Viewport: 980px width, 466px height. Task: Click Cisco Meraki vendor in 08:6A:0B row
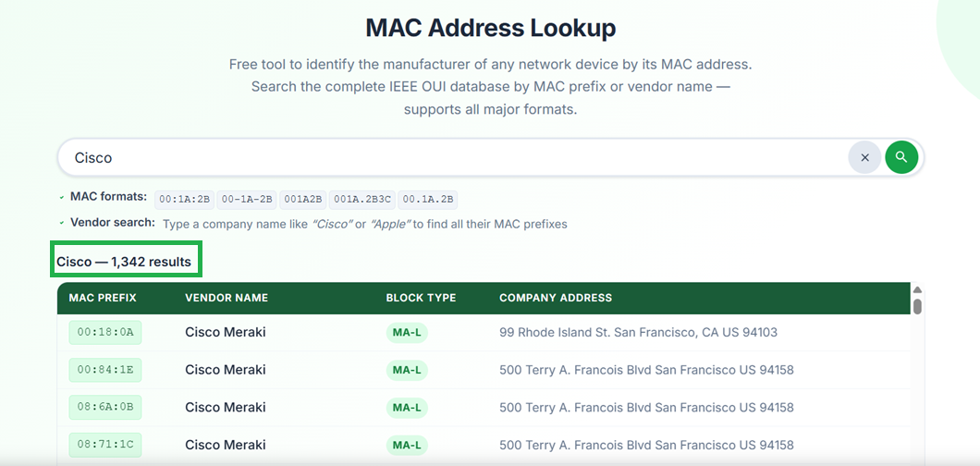tap(225, 407)
